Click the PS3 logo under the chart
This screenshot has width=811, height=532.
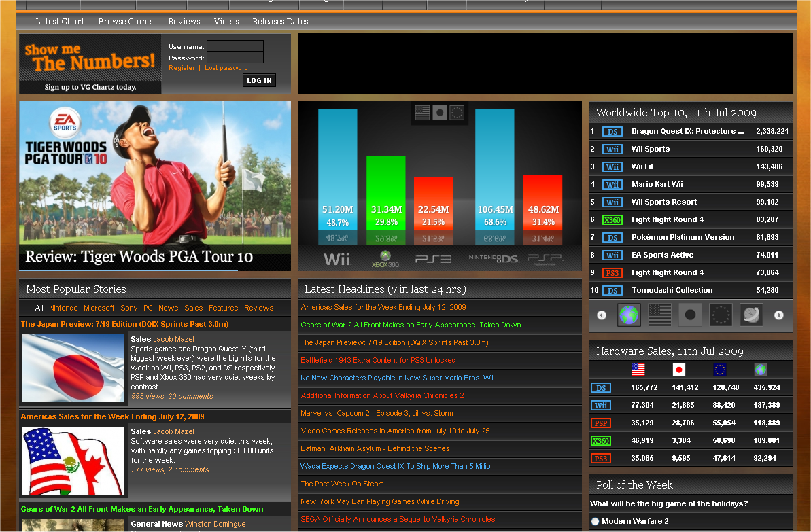pos(434,258)
